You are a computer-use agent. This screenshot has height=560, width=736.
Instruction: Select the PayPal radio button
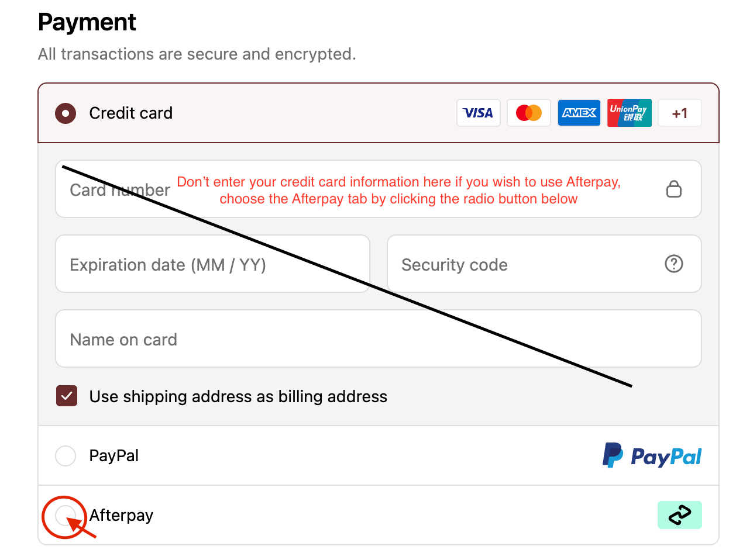66,456
